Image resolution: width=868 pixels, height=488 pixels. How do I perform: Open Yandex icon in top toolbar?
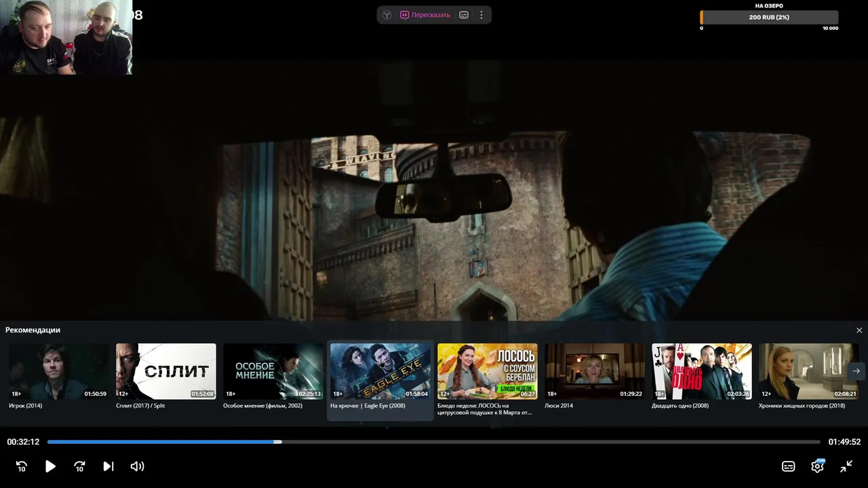[387, 15]
